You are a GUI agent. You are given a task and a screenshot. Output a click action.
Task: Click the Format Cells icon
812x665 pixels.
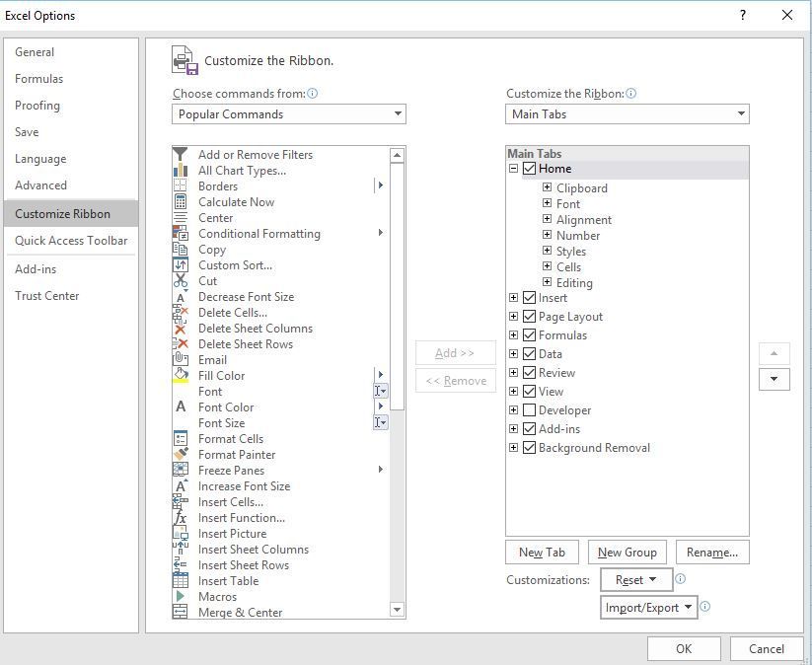[x=181, y=439]
